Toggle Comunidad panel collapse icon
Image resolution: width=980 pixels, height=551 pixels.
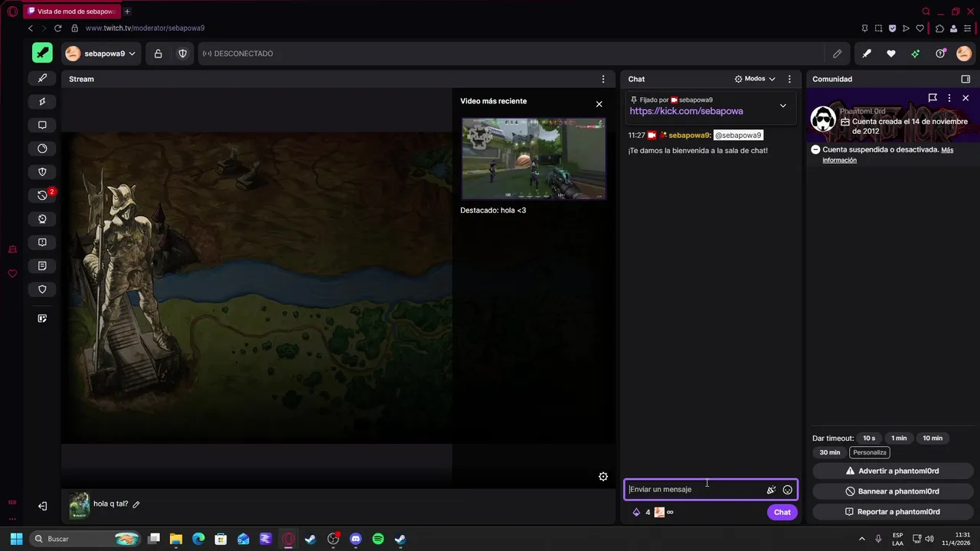[x=965, y=79]
